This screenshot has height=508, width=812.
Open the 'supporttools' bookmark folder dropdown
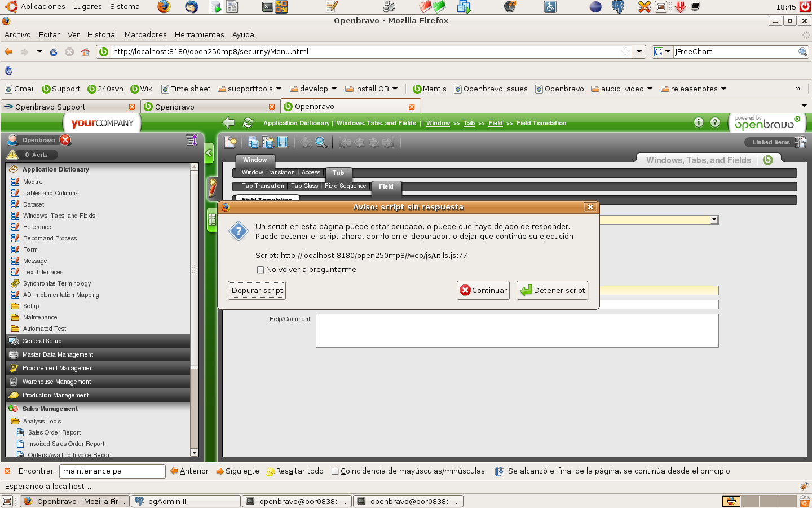(x=250, y=89)
